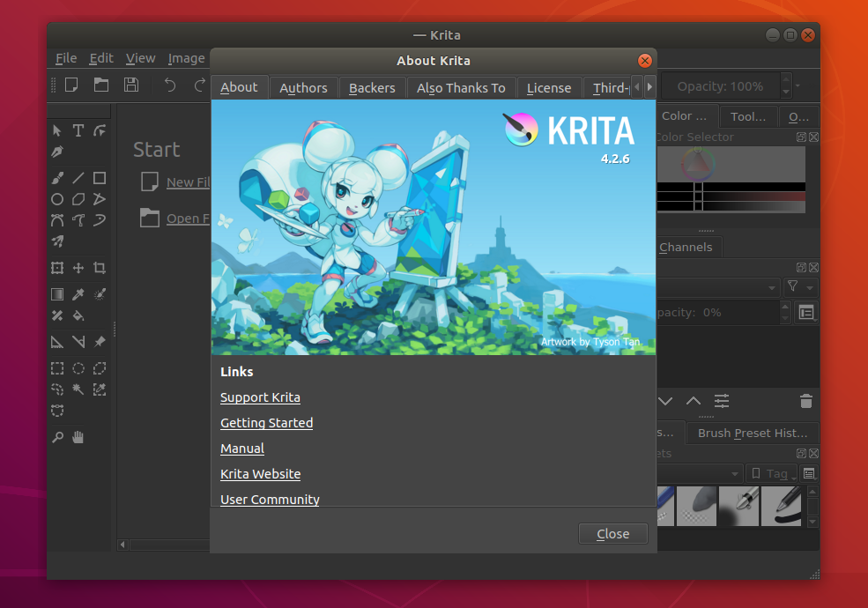The height and width of the screenshot is (608, 868).
Task: Click the Opacity 100% slider in toolbar
Action: click(720, 86)
